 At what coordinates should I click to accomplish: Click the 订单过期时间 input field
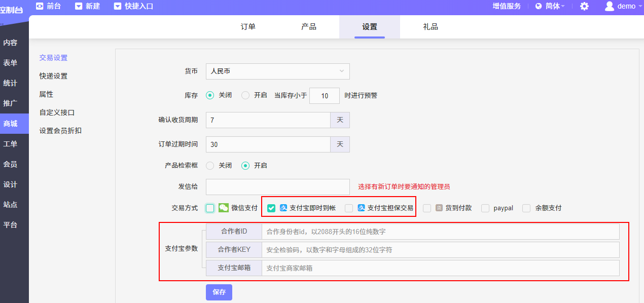tap(268, 144)
